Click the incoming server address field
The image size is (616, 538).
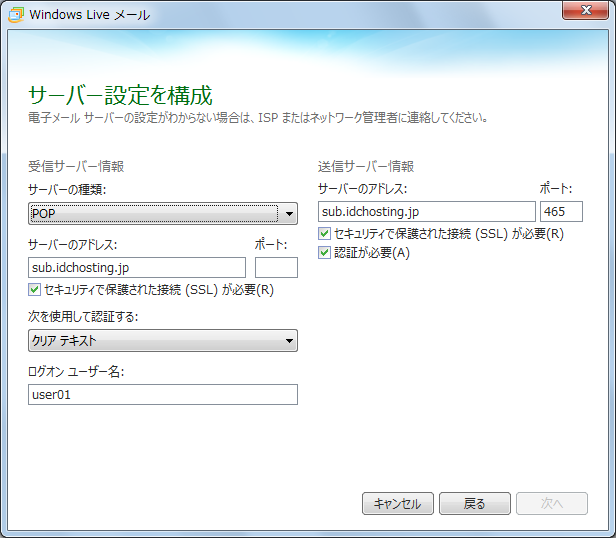pyautogui.click(x=137, y=268)
